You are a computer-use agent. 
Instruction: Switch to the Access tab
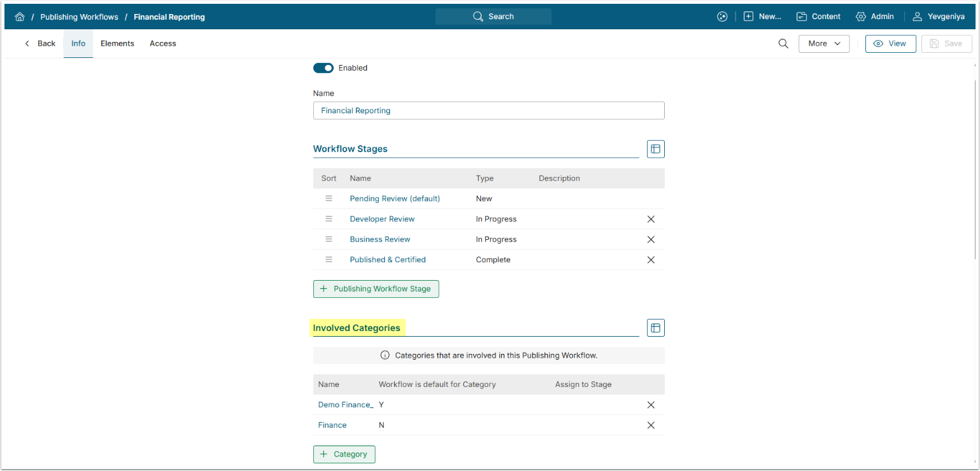pyautogui.click(x=163, y=43)
